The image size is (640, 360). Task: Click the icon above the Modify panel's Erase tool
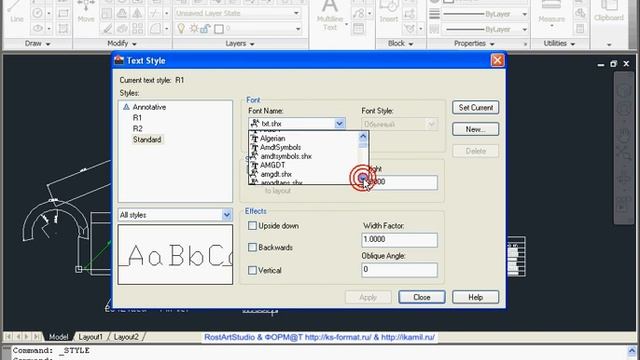pyautogui.click(x=107, y=13)
